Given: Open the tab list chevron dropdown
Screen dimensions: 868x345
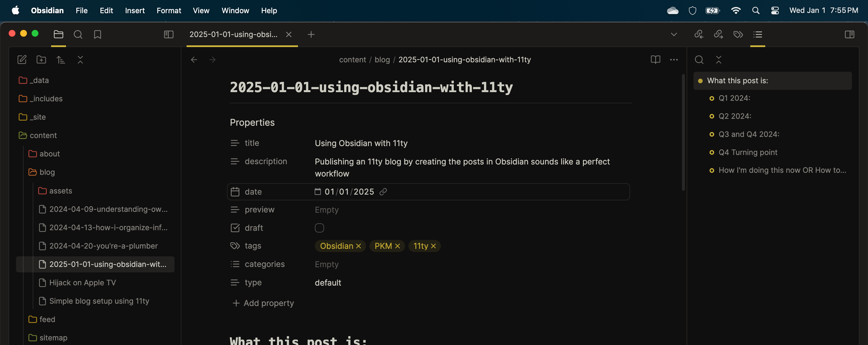Looking at the screenshot, I should [674, 34].
